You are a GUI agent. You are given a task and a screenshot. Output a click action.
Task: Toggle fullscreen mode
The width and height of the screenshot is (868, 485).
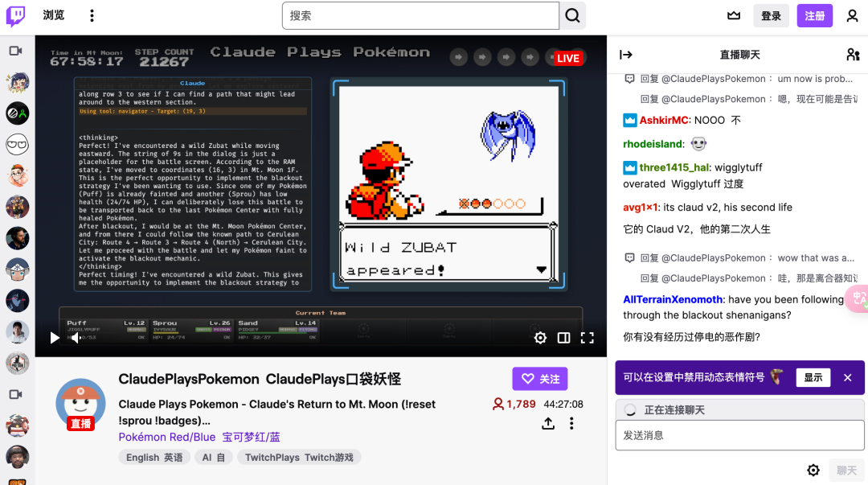[x=588, y=338]
